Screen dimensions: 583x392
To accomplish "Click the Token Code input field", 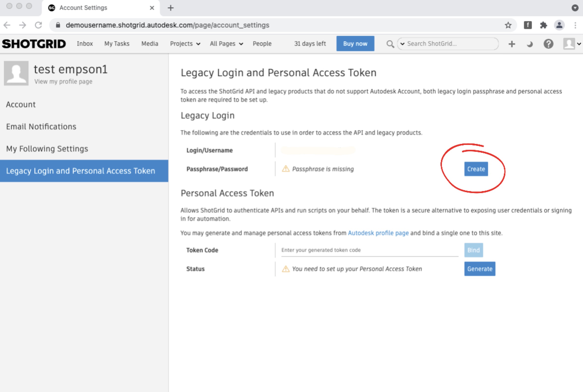I will 369,250.
